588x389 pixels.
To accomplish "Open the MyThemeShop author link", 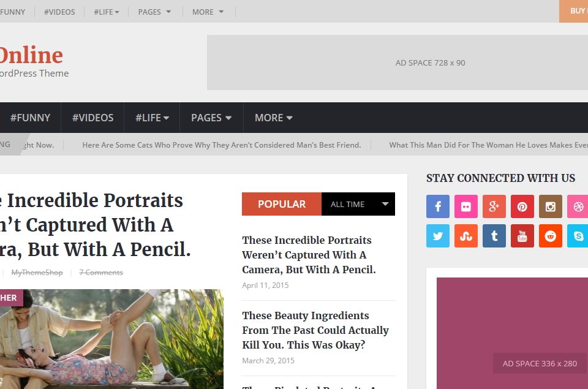I will pos(37,273).
